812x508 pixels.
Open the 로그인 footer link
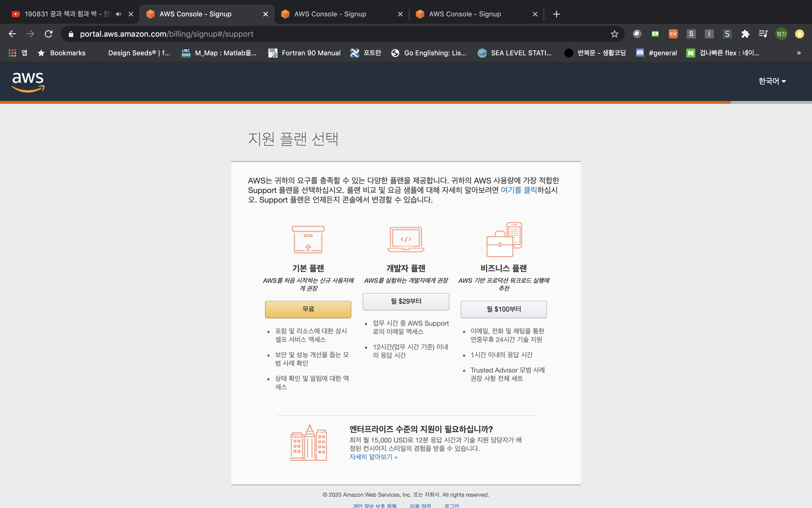pyautogui.click(x=452, y=506)
